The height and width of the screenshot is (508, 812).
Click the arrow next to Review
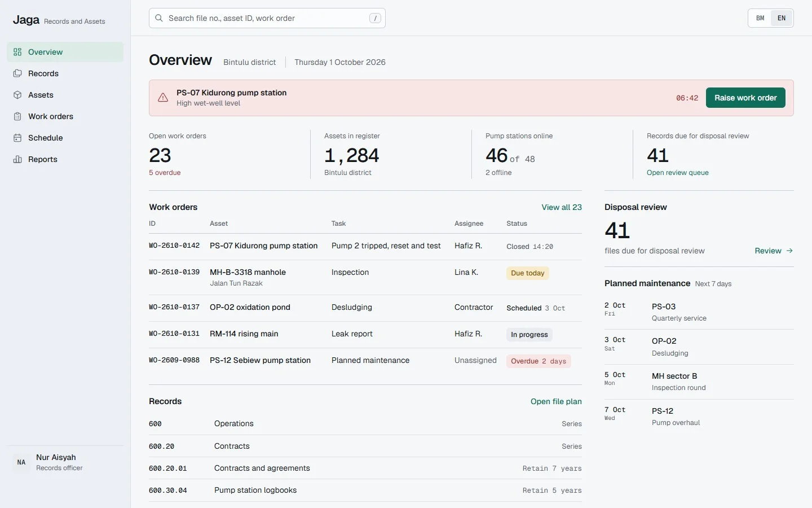[x=789, y=251]
